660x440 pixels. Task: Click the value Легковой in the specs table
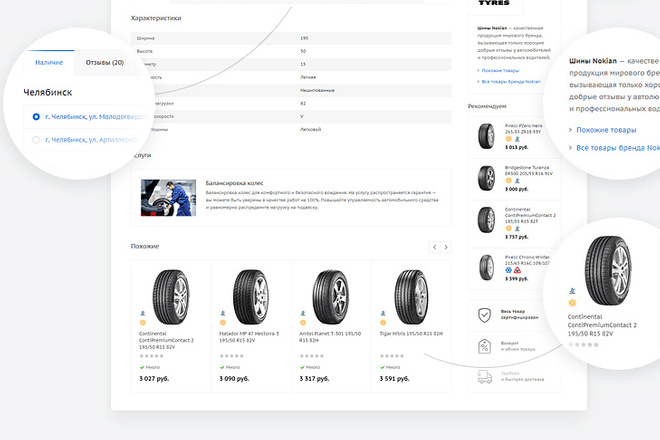311,129
